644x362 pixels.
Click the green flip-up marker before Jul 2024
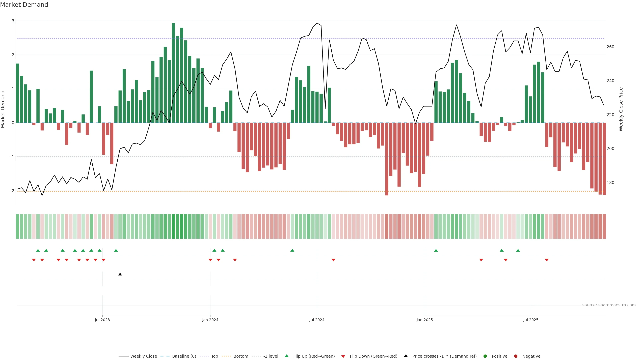point(292,250)
